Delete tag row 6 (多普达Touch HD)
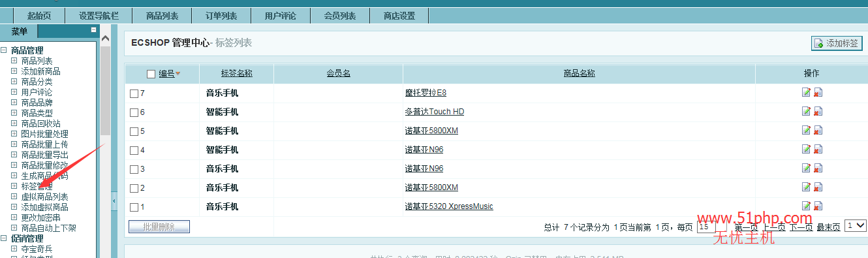This screenshot has height=258, width=868. point(818,112)
